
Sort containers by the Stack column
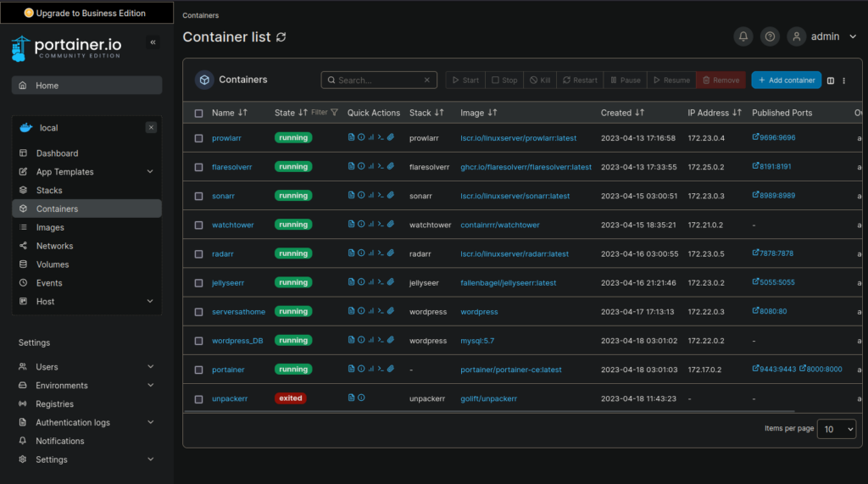click(x=426, y=113)
